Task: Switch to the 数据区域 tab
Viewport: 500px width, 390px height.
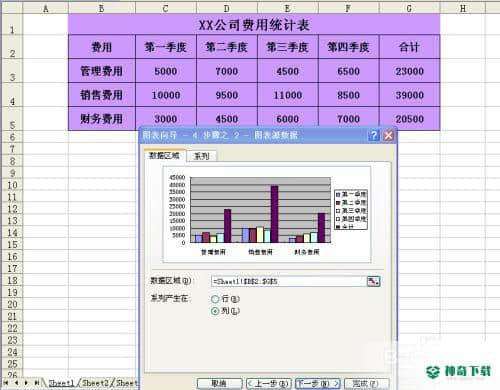Action: coord(164,155)
